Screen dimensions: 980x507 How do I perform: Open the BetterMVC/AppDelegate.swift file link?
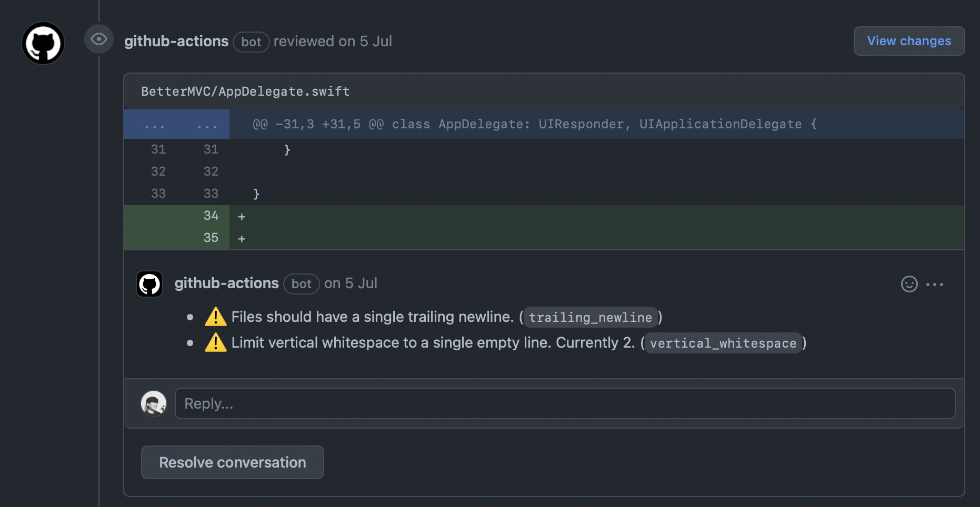(x=245, y=92)
